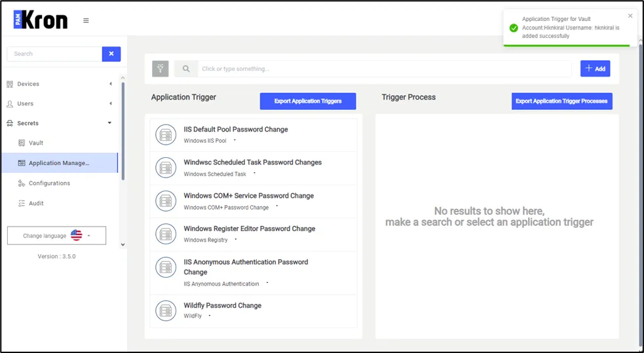Open the Change language dropdown
Screen dimensions: 644x353
[x=57, y=236]
